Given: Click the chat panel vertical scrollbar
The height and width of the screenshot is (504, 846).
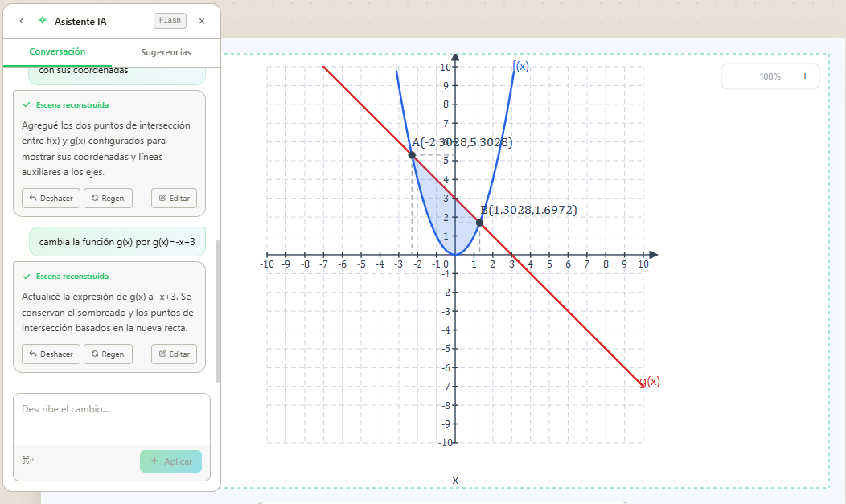Looking at the screenshot, I should [217, 311].
